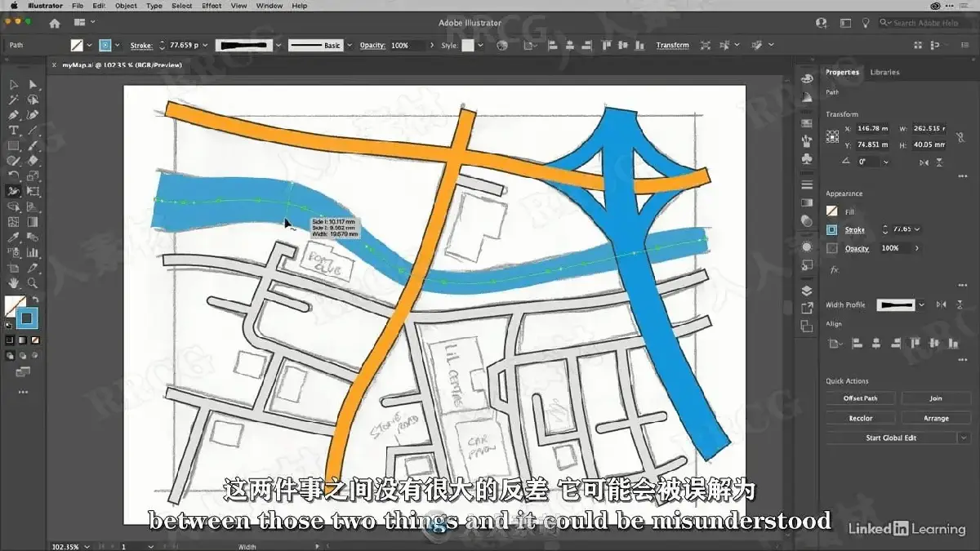Click the reference point grid in Transform

pos(832,136)
